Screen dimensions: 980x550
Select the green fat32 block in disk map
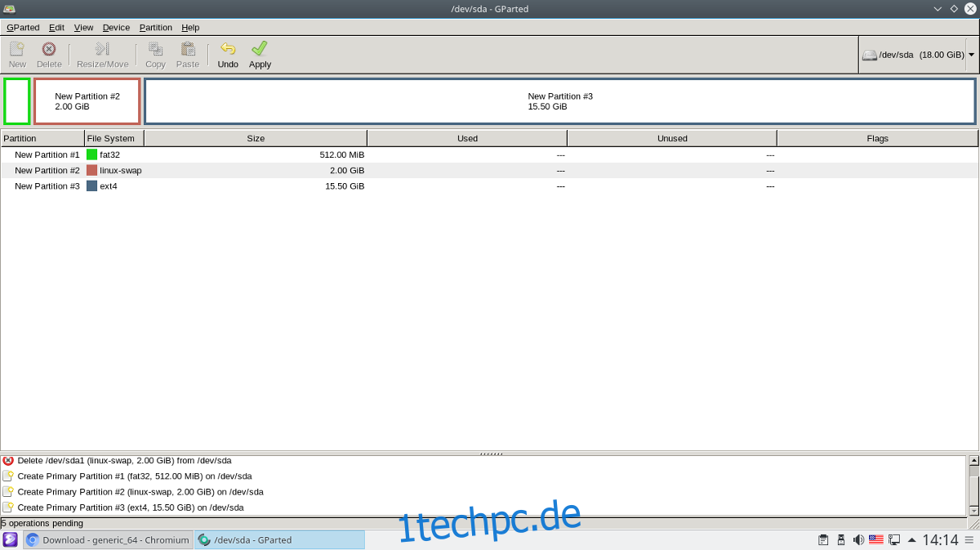click(17, 101)
